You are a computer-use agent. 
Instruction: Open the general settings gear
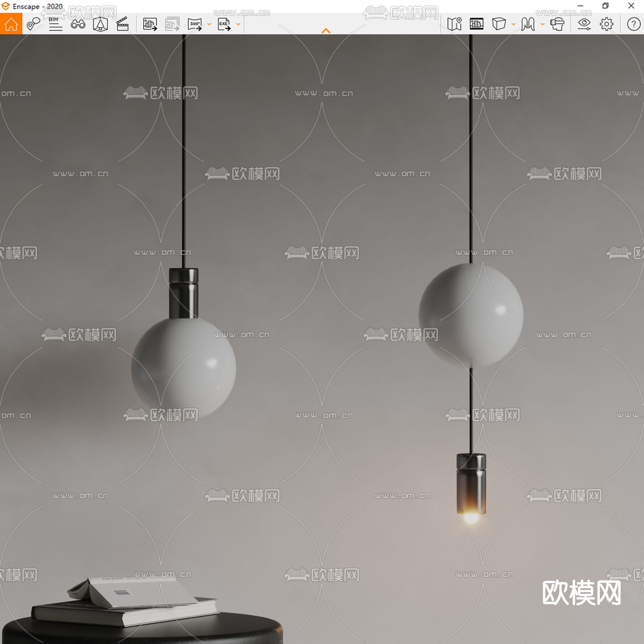(x=606, y=24)
